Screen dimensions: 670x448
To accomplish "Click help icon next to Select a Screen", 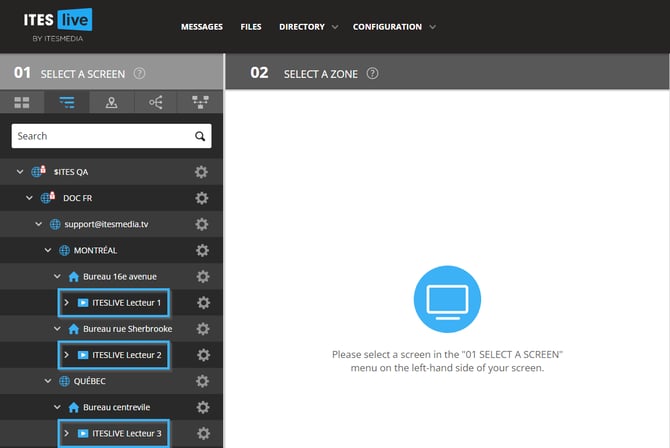I will tap(139, 73).
